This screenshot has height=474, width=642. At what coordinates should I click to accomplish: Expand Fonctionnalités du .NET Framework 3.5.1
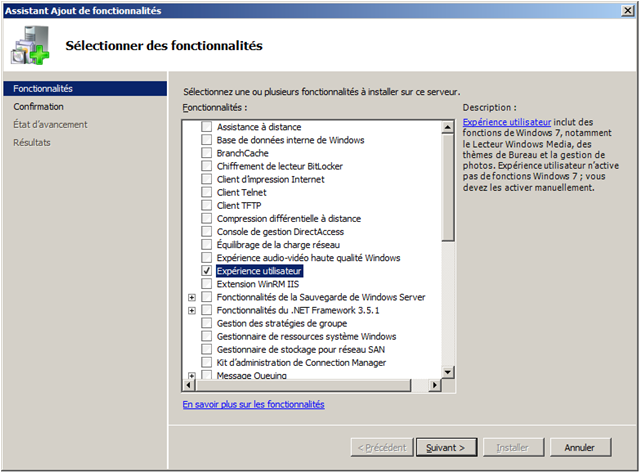click(192, 311)
